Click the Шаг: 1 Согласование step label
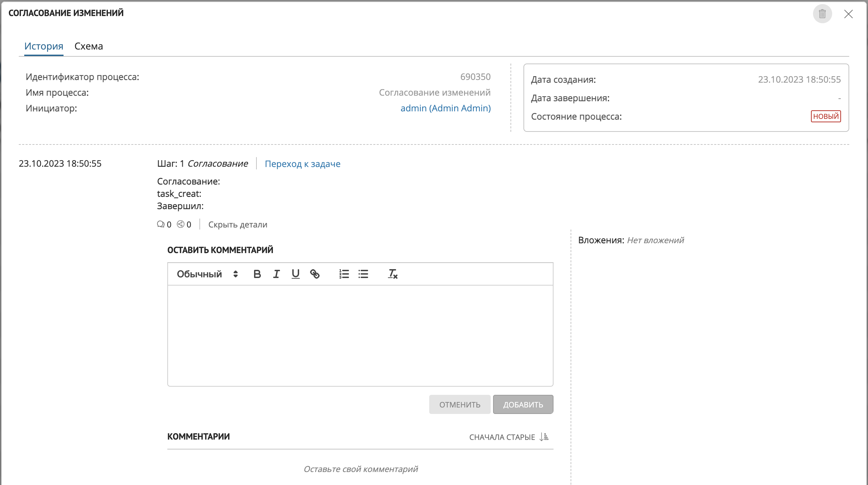The image size is (868, 485). point(202,164)
